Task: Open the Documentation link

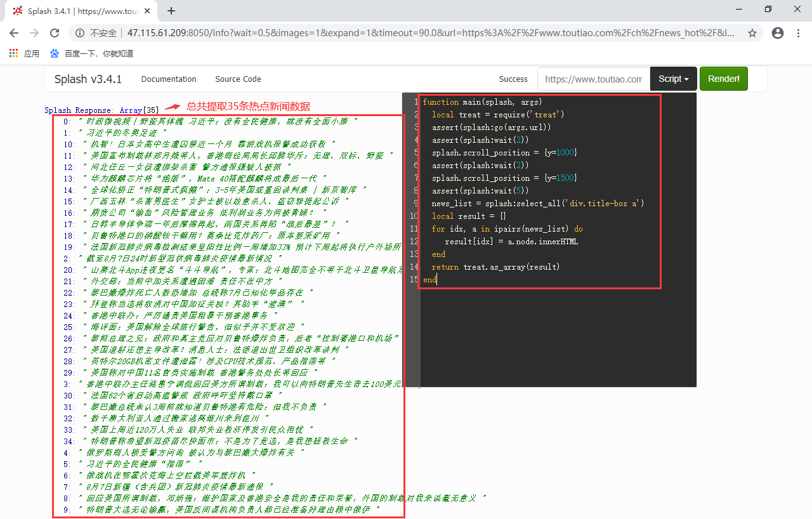Action: pyautogui.click(x=169, y=79)
